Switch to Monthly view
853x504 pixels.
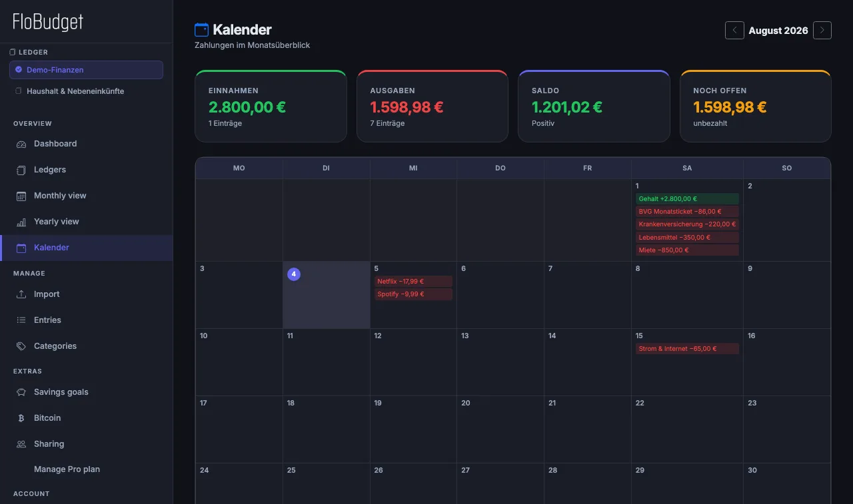pos(87,196)
